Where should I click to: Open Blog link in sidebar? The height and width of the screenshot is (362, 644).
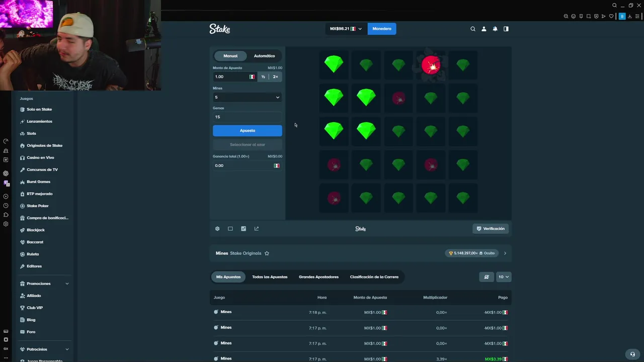pyautogui.click(x=31, y=320)
